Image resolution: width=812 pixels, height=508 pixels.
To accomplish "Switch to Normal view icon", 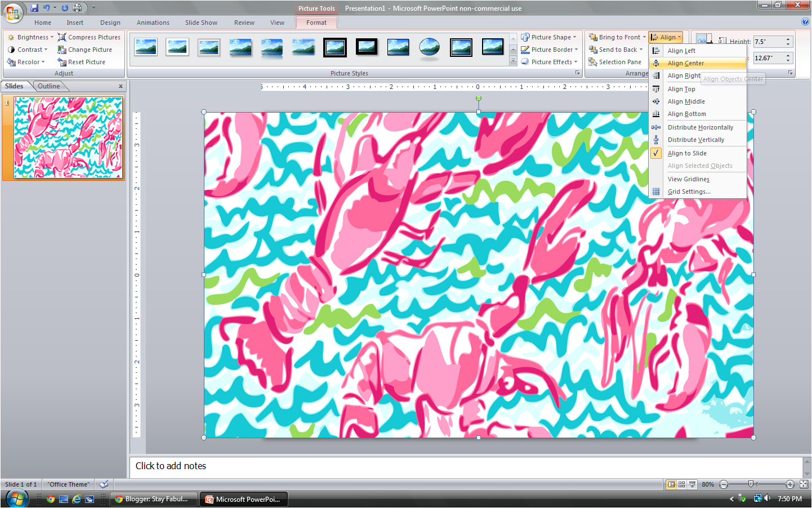I will click(x=671, y=484).
